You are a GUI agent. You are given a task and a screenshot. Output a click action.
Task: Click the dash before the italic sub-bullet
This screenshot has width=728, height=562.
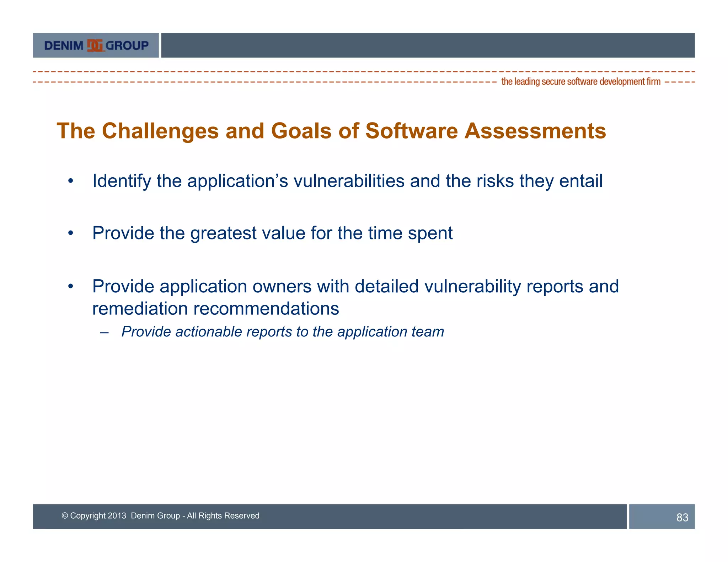[104, 333]
